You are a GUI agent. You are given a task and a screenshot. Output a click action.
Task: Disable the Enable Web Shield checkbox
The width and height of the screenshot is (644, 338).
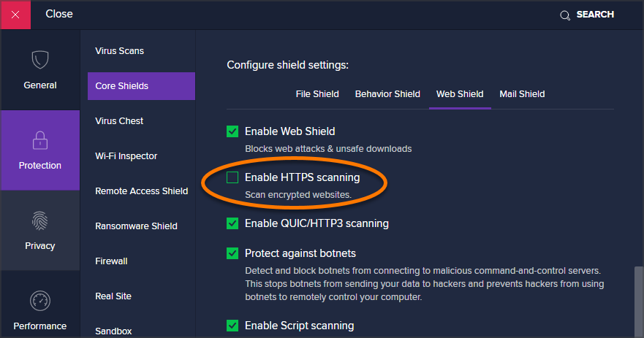click(232, 131)
